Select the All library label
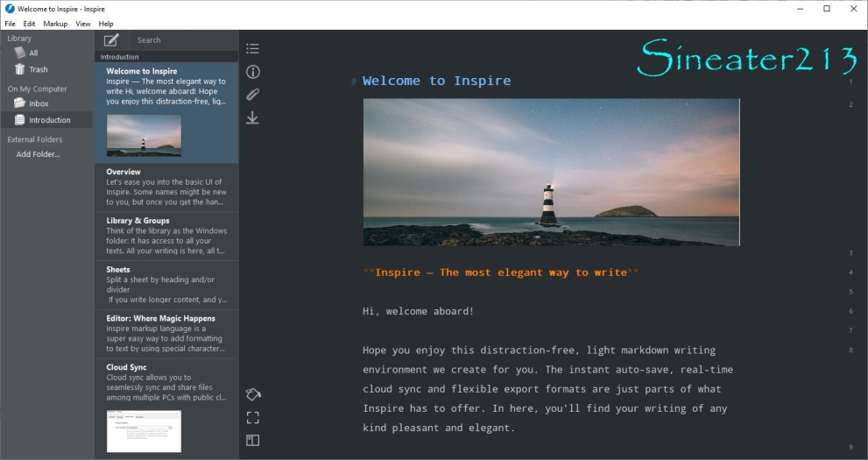This screenshot has width=868, height=460. (x=33, y=53)
